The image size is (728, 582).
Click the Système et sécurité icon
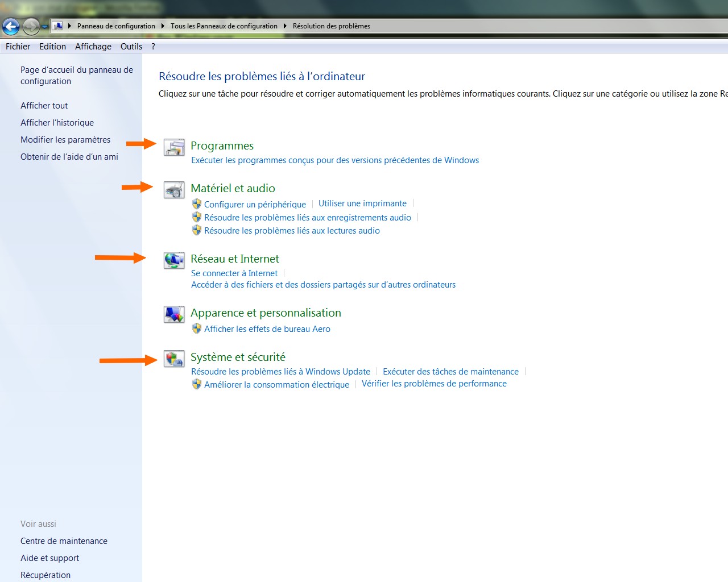click(x=174, y=359)
